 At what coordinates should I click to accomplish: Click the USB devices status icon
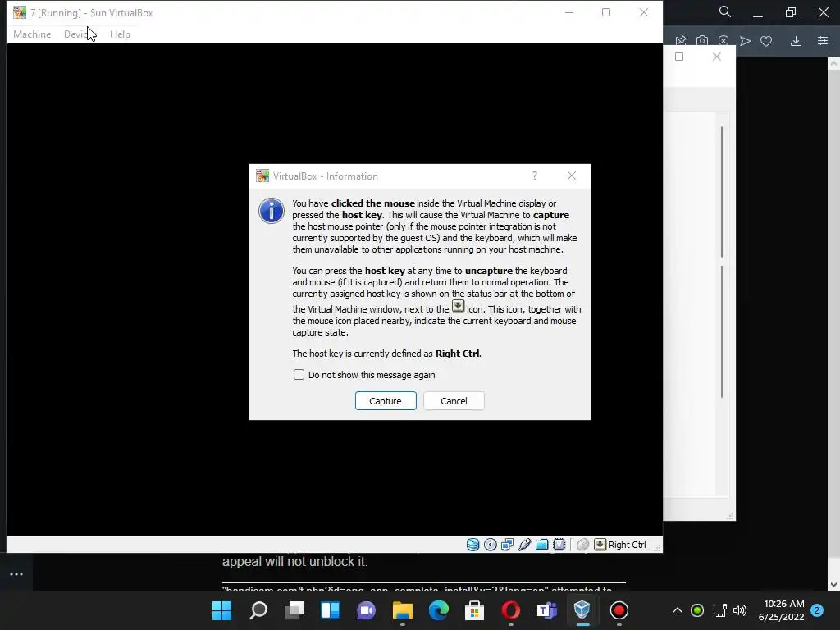(x=524, y=545)
